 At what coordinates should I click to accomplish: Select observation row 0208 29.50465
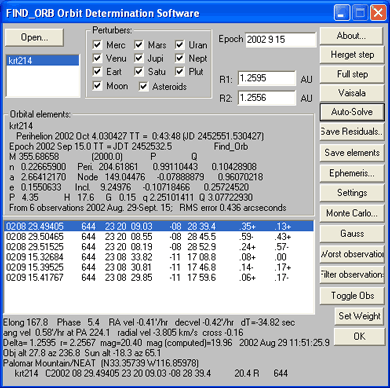[x=159, y=237]
